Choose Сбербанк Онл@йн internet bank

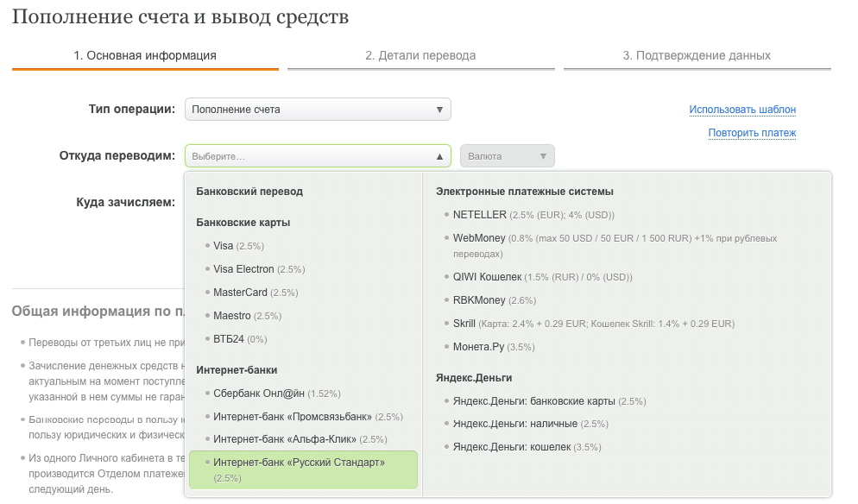point(259,394)
